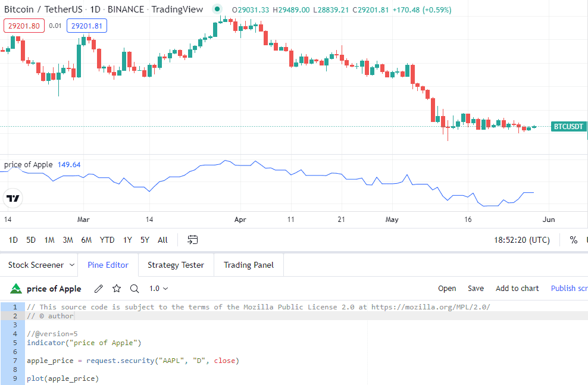588x385 pixels.
Task: Click the spread value 0.01
Action: [x=55, y=26]
